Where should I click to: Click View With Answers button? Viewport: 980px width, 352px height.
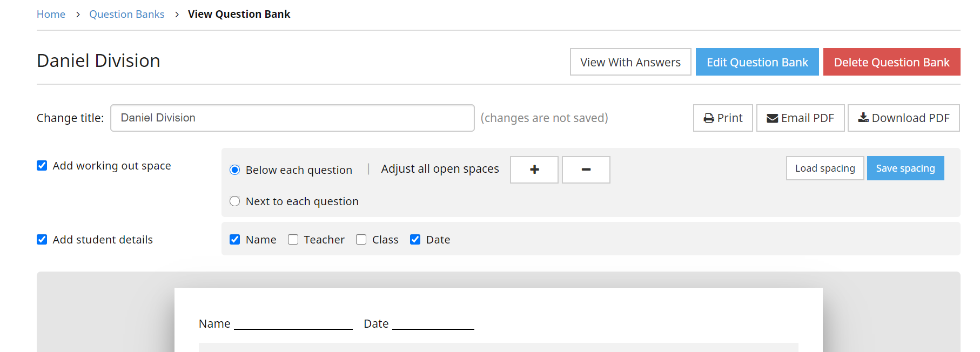click(x=630, y=62)
